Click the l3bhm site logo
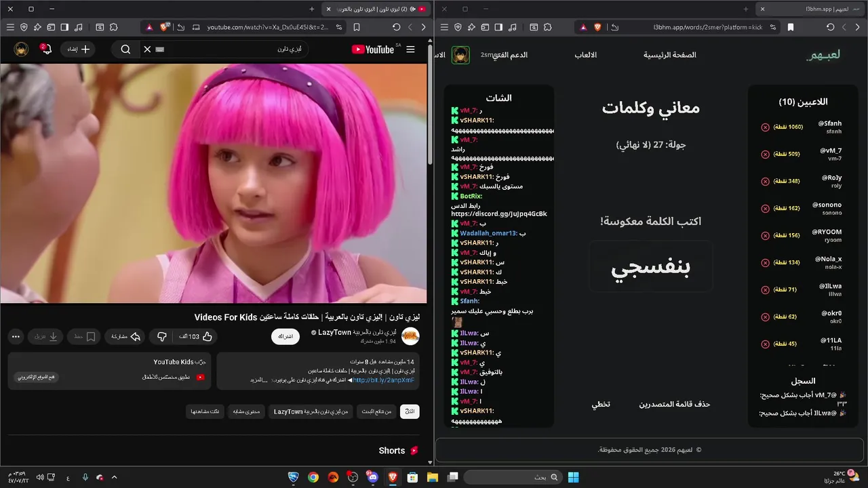Screen dimensions: 868x488 [823, 55]
